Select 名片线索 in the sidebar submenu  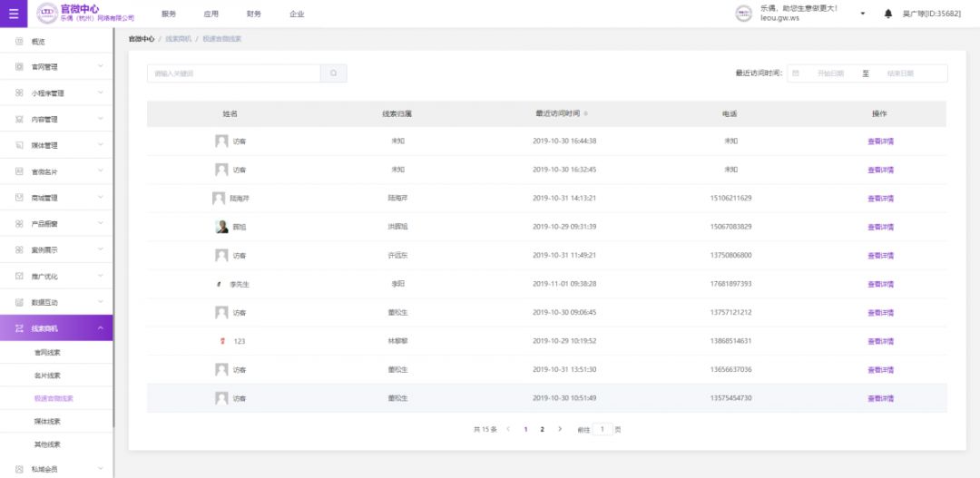(47, 376)
